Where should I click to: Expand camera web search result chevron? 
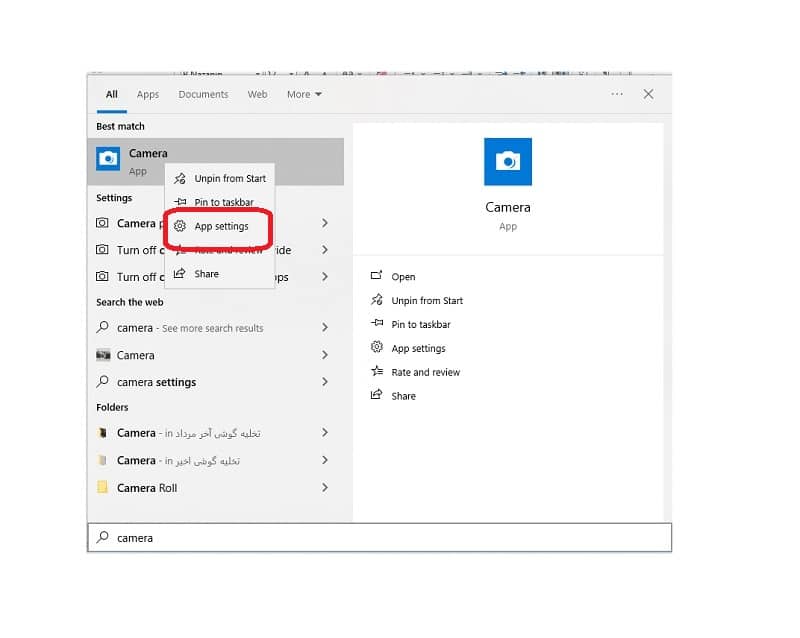(x=325, y=328)
